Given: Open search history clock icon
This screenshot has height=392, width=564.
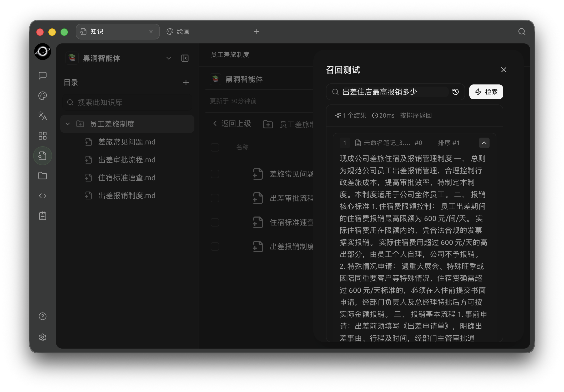Looking at the screenshot, I should [456, 92].
